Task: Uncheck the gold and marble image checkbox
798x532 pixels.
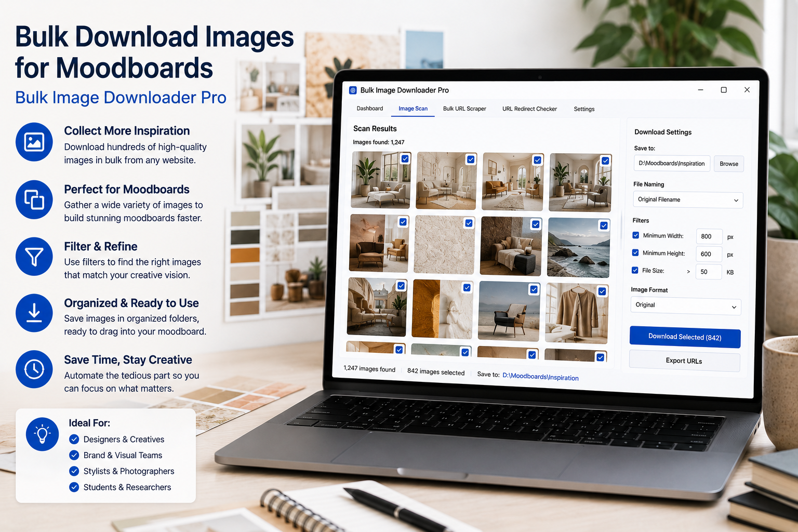Action: [467, 288]
